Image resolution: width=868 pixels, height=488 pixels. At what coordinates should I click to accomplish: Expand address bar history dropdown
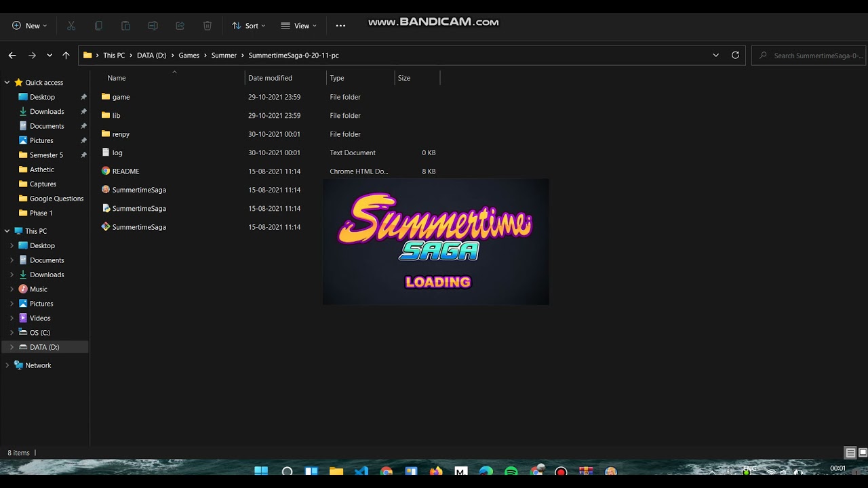point(715,56)
